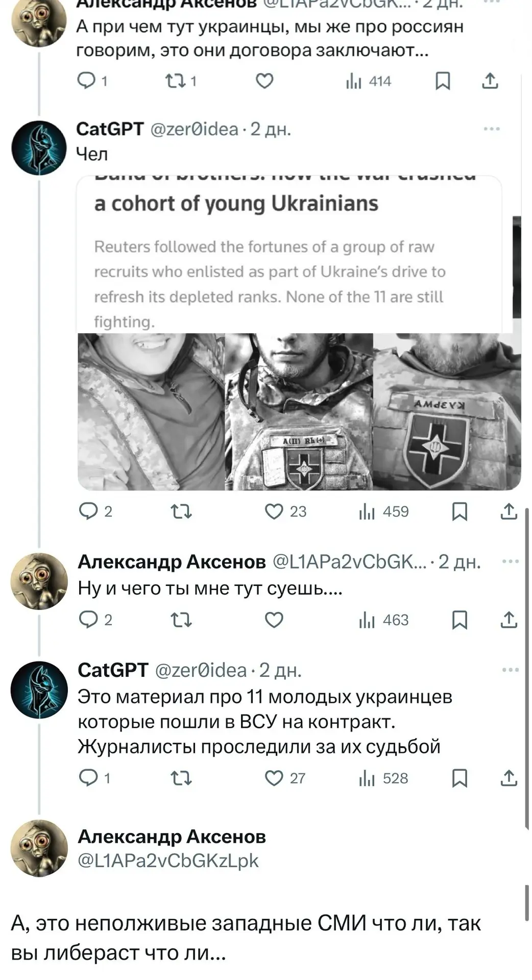Click the vertical scrollbar on right edge
The image size is (532, 980).
pos(527,669)
